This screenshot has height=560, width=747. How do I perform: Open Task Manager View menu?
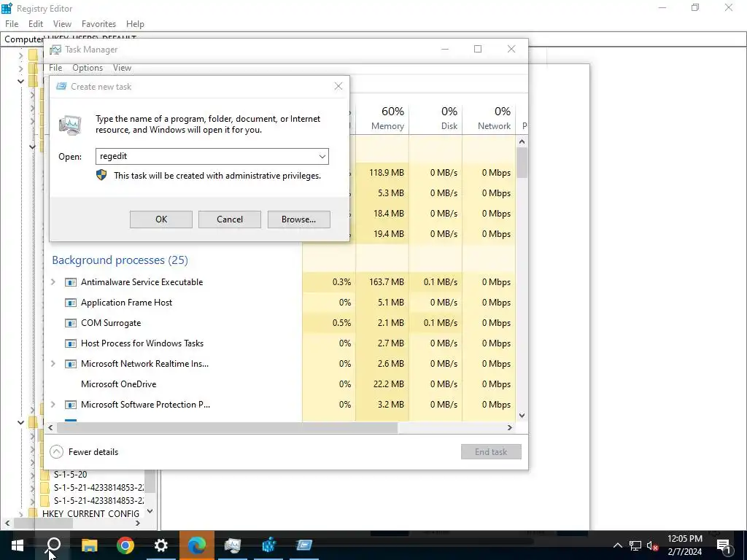[x=122, y=68]
